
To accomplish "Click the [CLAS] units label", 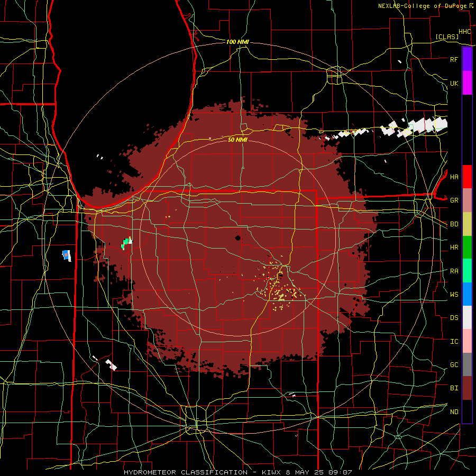I will pyautogui.click(x=447, y=36).
